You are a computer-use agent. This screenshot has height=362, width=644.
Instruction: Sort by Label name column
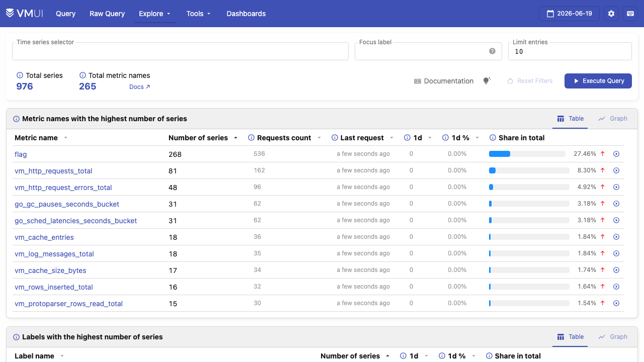pyautogui.click(x=39, y=356)
